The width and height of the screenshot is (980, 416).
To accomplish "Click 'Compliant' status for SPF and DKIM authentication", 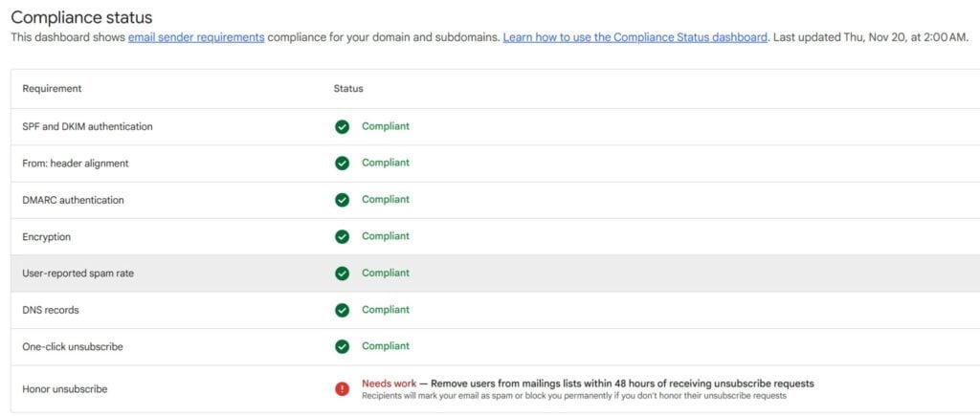I will (386, 126).
